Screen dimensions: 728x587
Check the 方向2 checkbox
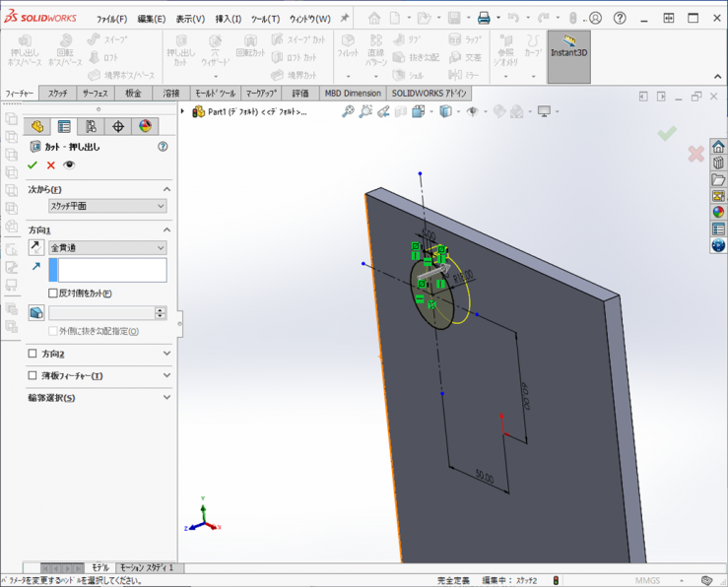pyautogui.click(x=33, y=354)
